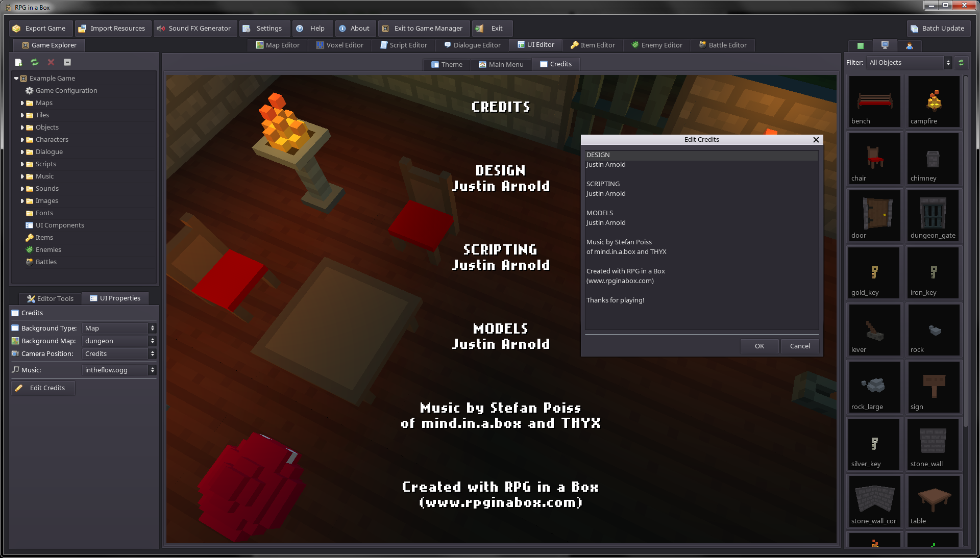This screenshot has width=980, height=558.
Task: Select the Credits tab in UI Editor
Action: [555, 63]
